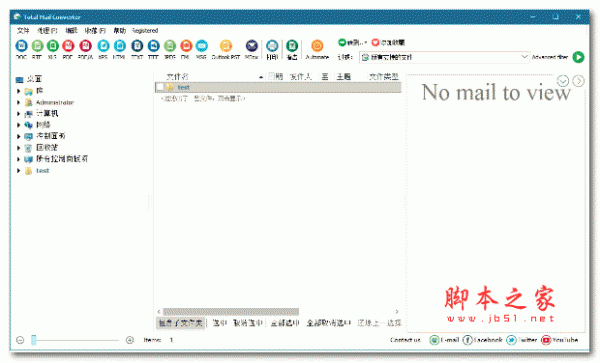This screenshot has height=363, width=600.
Task: Export mail to Outlook PST
Action: [x=226, y=49]
